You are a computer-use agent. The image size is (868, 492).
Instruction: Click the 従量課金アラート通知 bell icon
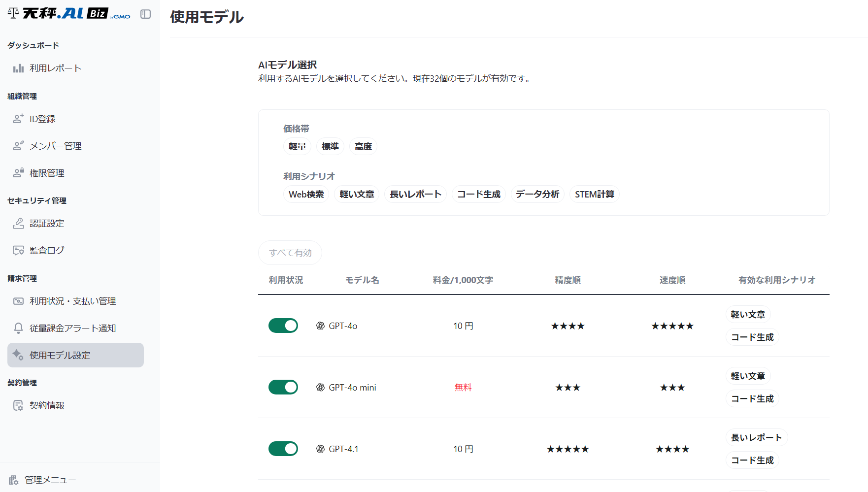pyautogui.click(x=18, y=328)
